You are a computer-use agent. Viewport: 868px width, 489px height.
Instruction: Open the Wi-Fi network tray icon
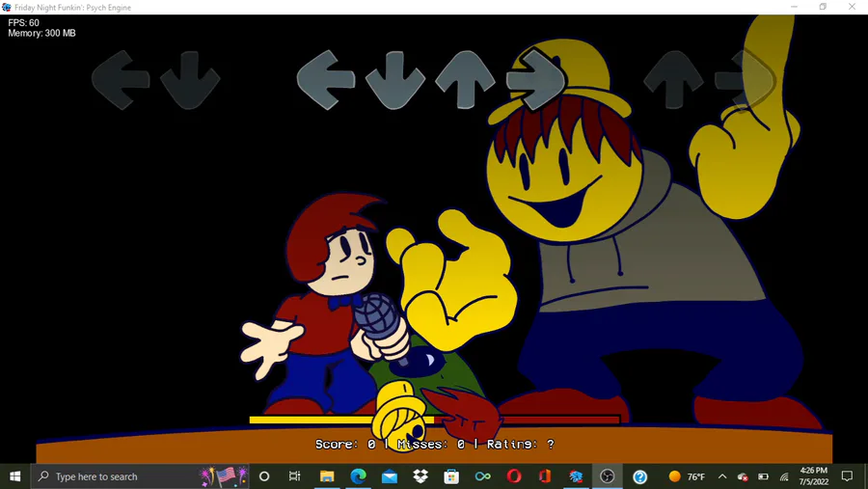(x=784, y=476)
